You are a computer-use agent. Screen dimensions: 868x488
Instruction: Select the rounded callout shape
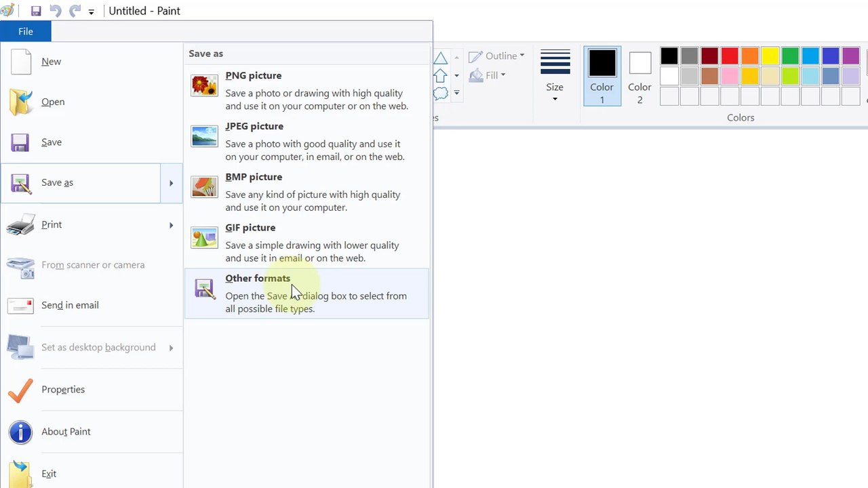pyautogui.click(x=441, y=93)
